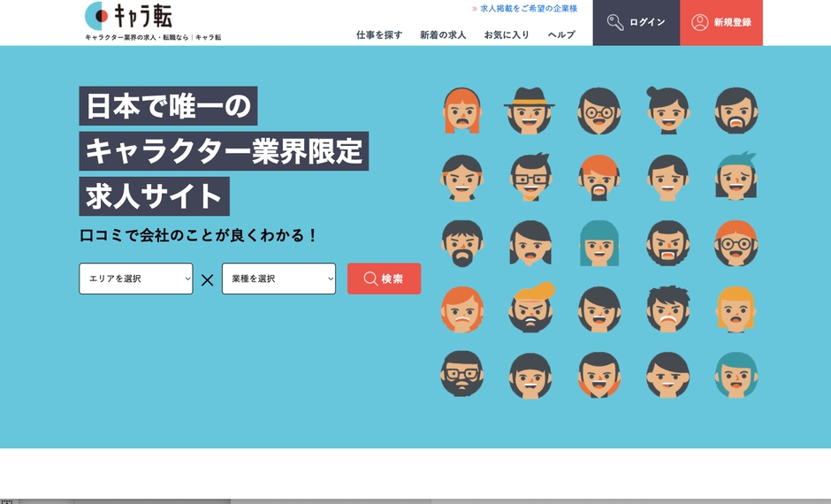Click the horizontal scrollbar at the bottom
The width and height of the screenshot is (831, 504).
tap(124, 500)
